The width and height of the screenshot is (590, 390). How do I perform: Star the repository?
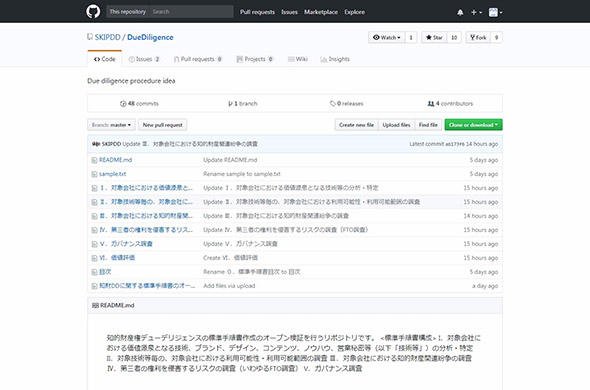coord(434,37)
